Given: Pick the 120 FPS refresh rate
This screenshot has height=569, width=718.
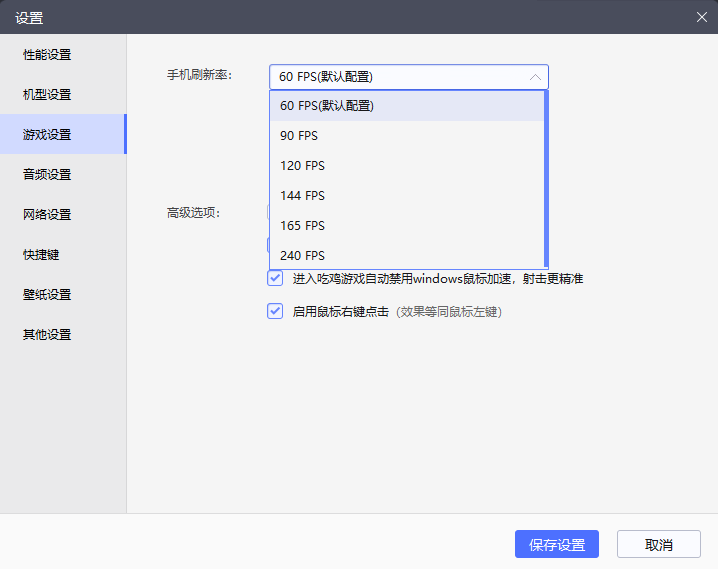Looking at the screenshot, I should click(x=407, y=165).
